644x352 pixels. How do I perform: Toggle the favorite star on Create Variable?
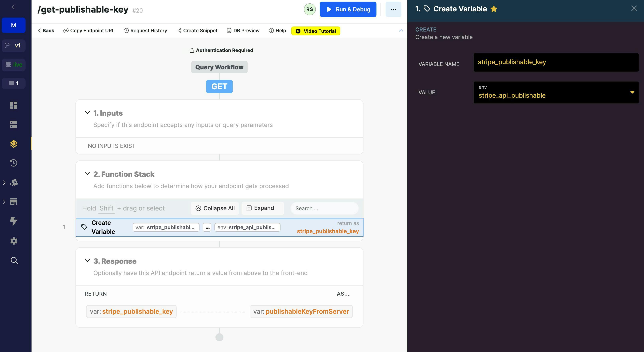point(494,9)
